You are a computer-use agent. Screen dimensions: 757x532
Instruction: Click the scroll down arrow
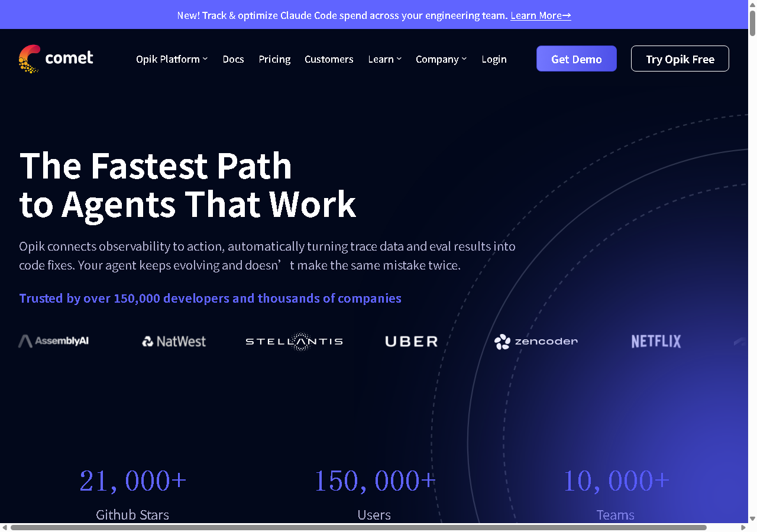click(x=752, y=518)
